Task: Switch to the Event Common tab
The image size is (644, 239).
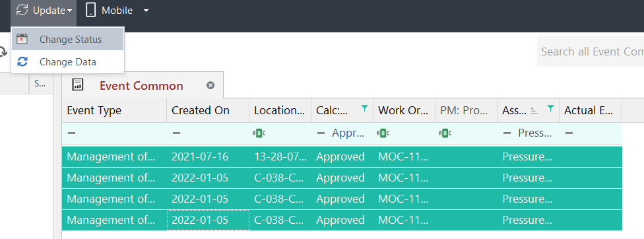Action: (141, 86)
